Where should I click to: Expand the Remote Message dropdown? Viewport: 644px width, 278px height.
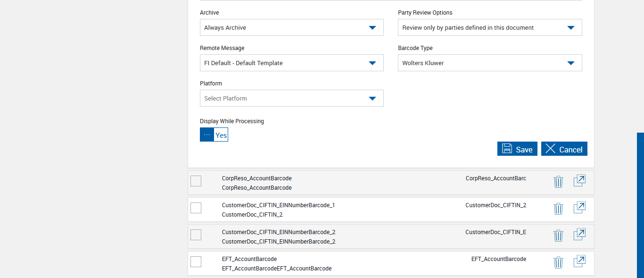291,63
